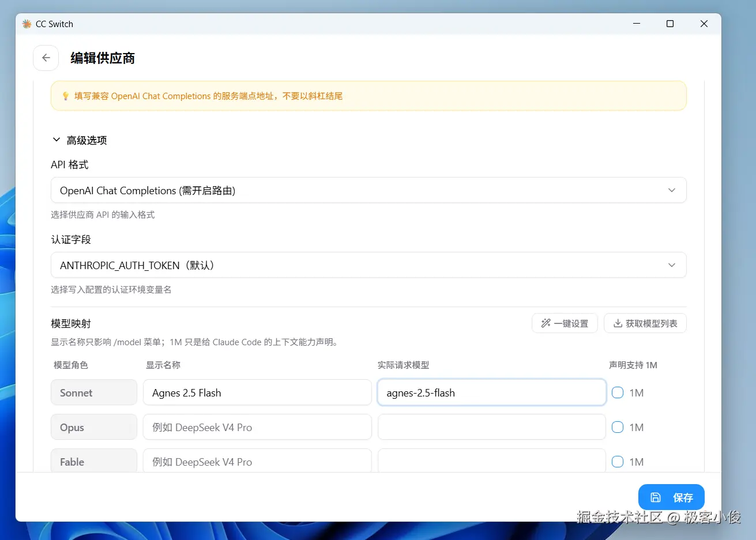Click the OpenAI Chat Completions endpoint tip text
This screenshot has width=756, height=540.
click(x=208, y=96)
